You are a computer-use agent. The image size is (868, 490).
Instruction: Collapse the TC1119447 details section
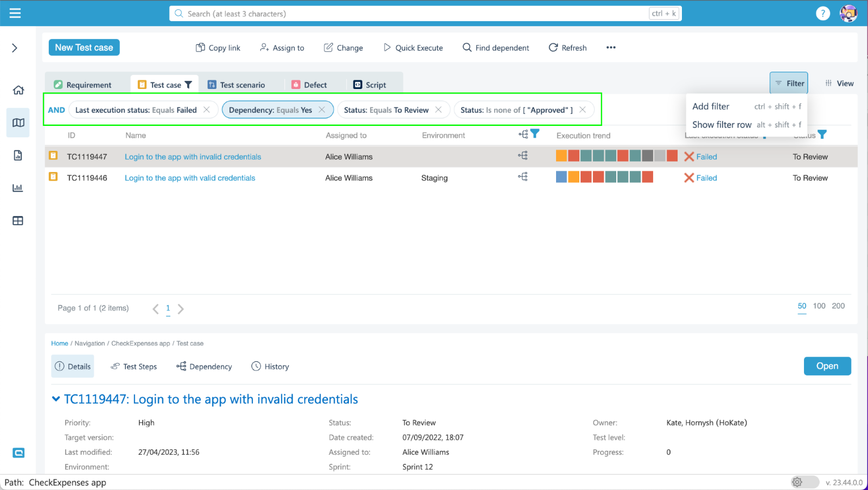56,399
